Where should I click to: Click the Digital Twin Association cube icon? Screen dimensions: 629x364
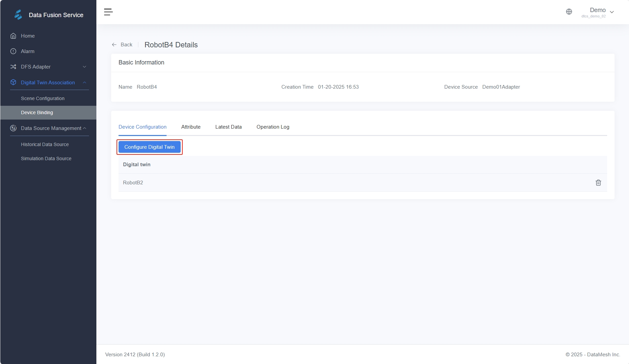click(x=13, y=83)
